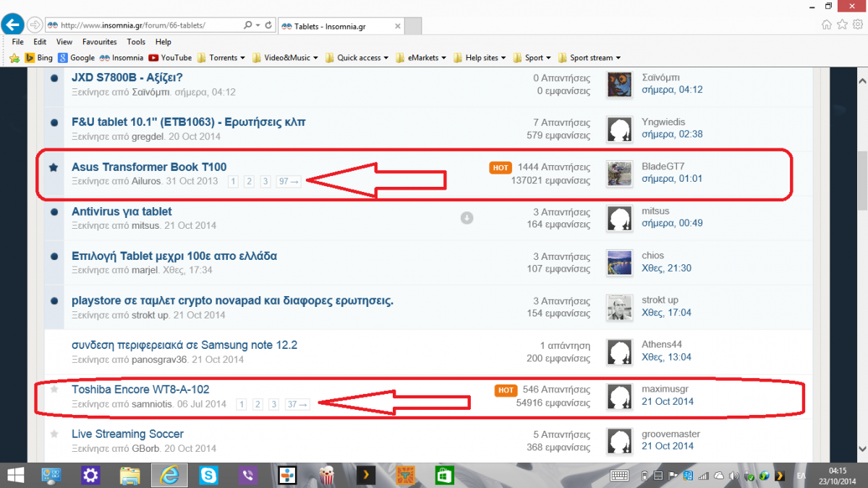Open the συνδεση περιφερειακά σε Samsung note thread

pyautogui.click(x=184, y=345)
